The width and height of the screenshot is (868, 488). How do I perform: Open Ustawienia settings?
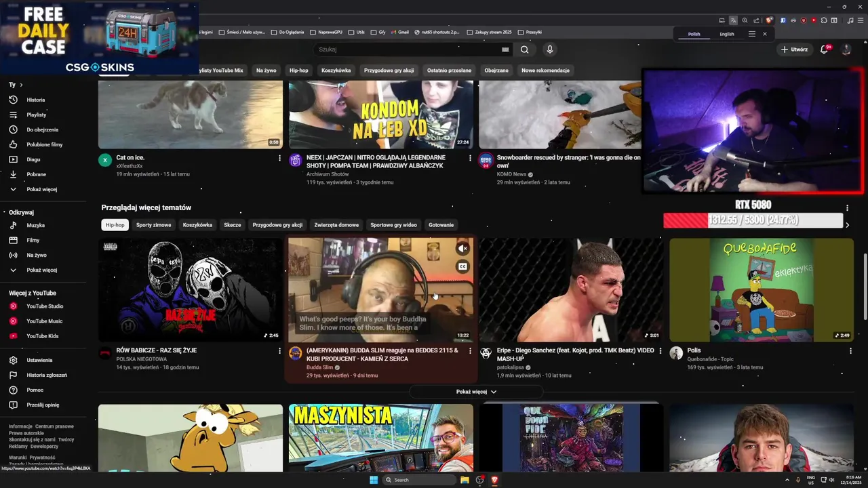(x=39, y=360)
